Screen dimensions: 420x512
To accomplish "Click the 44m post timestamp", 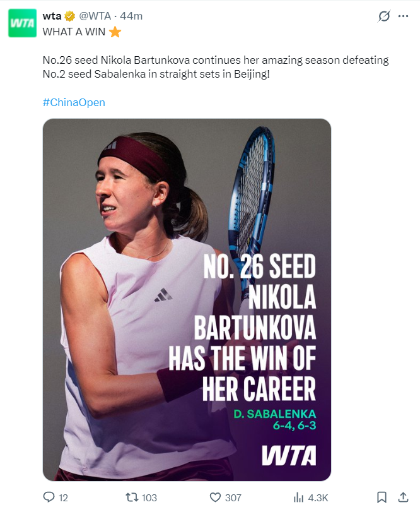I will 131,16.
